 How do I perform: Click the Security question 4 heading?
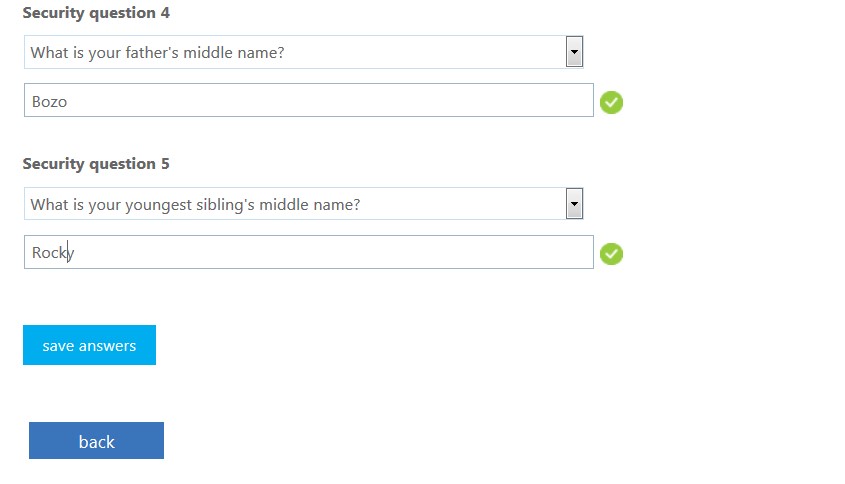pyautogui.click(x=96, y=13)
